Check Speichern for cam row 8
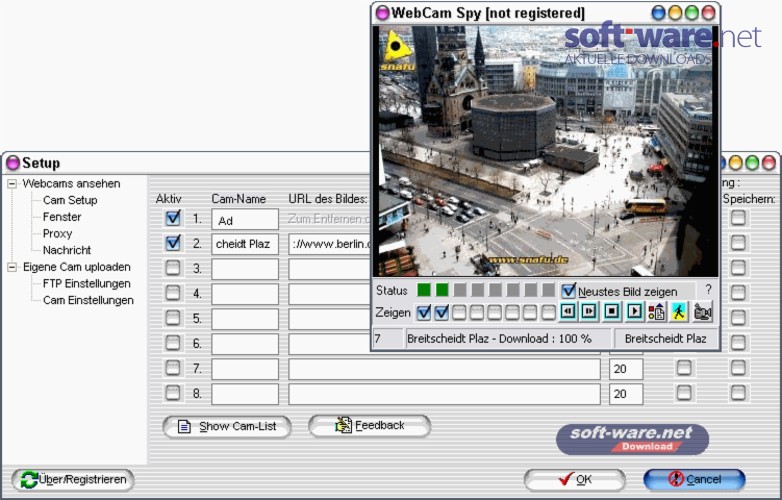 pyautogui.click(x=738, y=393)
